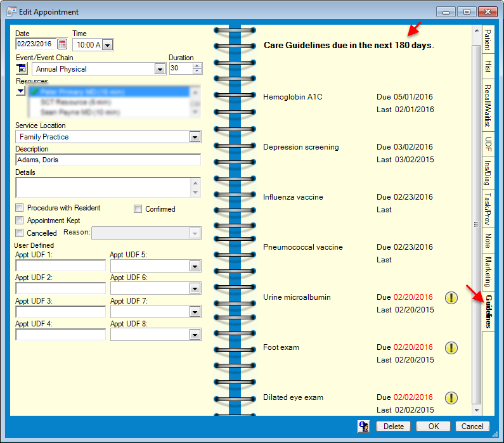Click the Duration value field
Viewport: 504px width, 443px height.
[181, 68]
